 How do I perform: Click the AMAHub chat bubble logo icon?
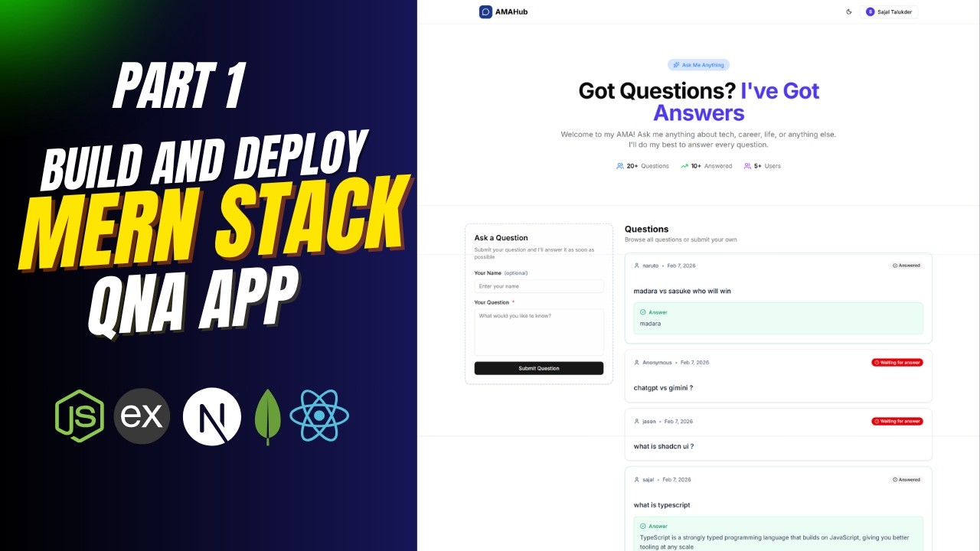tap(485, 11)
